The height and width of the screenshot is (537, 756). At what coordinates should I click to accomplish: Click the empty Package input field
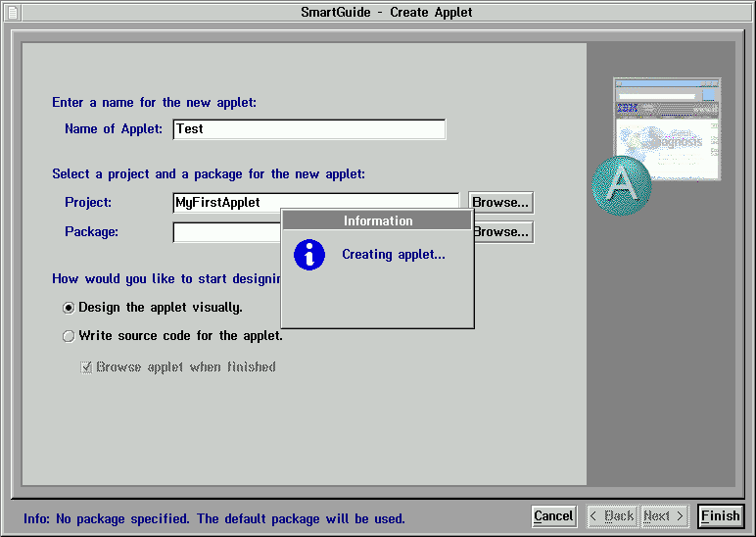(x=225, y=232)
